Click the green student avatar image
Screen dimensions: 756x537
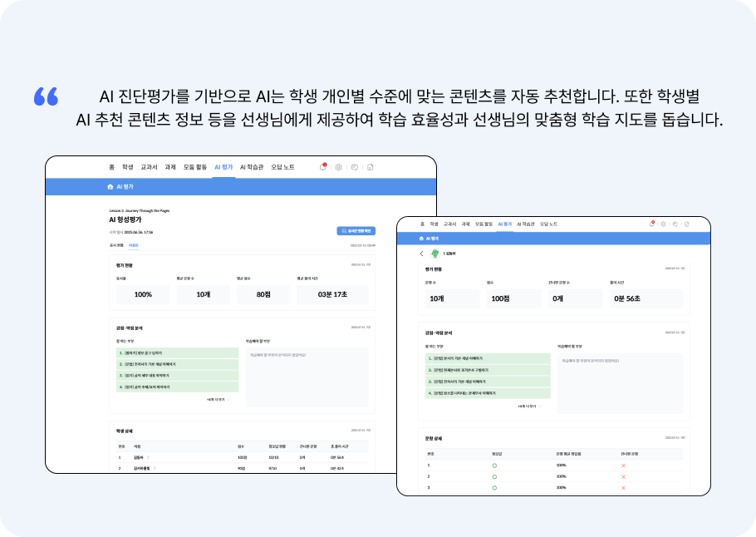[x=434, y=254]
